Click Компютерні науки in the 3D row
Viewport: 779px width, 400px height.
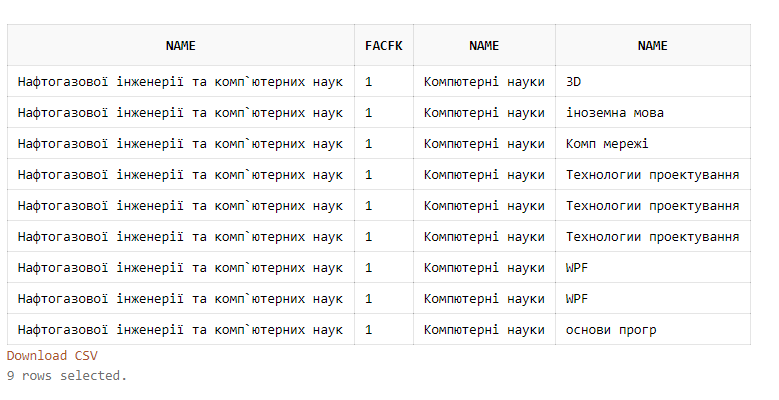click(484, 81)
